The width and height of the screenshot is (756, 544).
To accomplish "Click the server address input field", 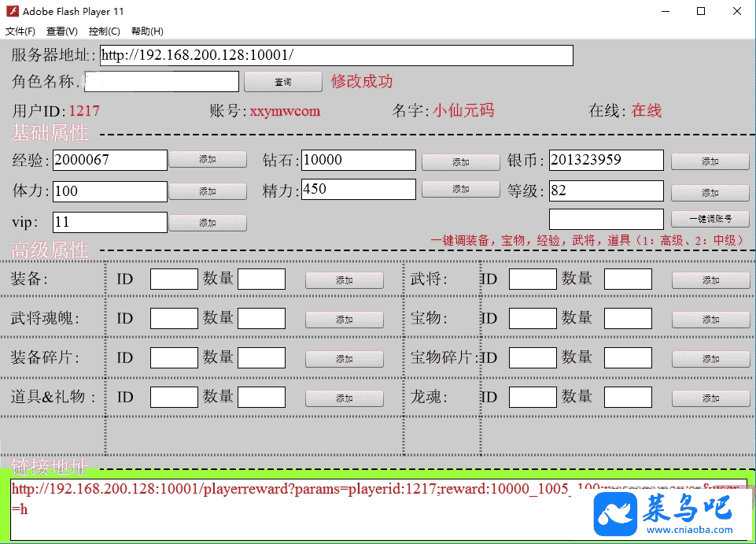I will pyautogui.click(x=336, y=55).
